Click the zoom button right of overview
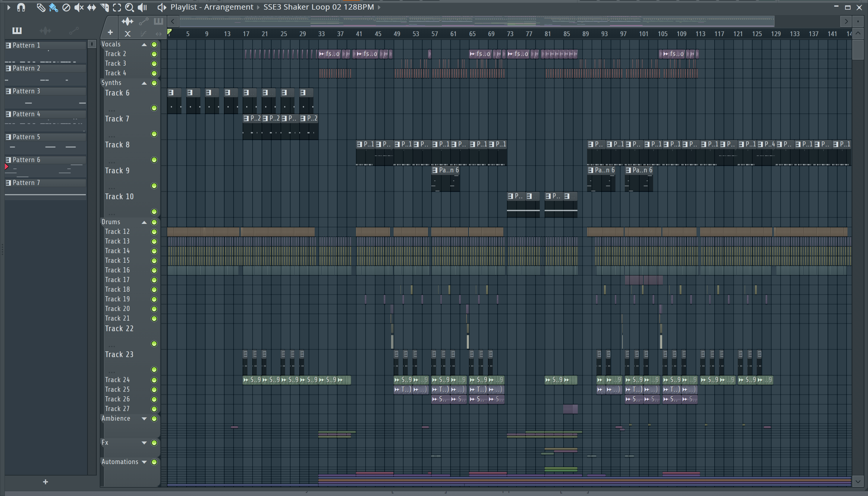 (x=858, y=21)
